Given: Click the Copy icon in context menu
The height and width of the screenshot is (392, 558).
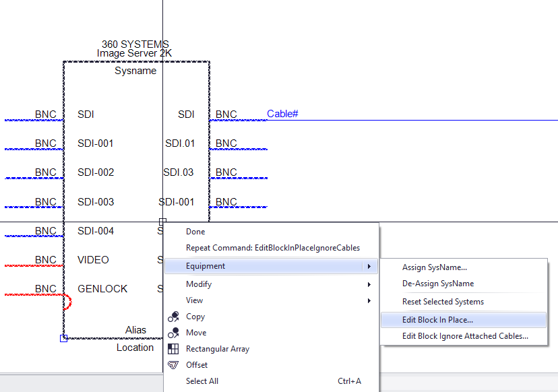Looking at the screenshot, I should click(x=173, y=317).
